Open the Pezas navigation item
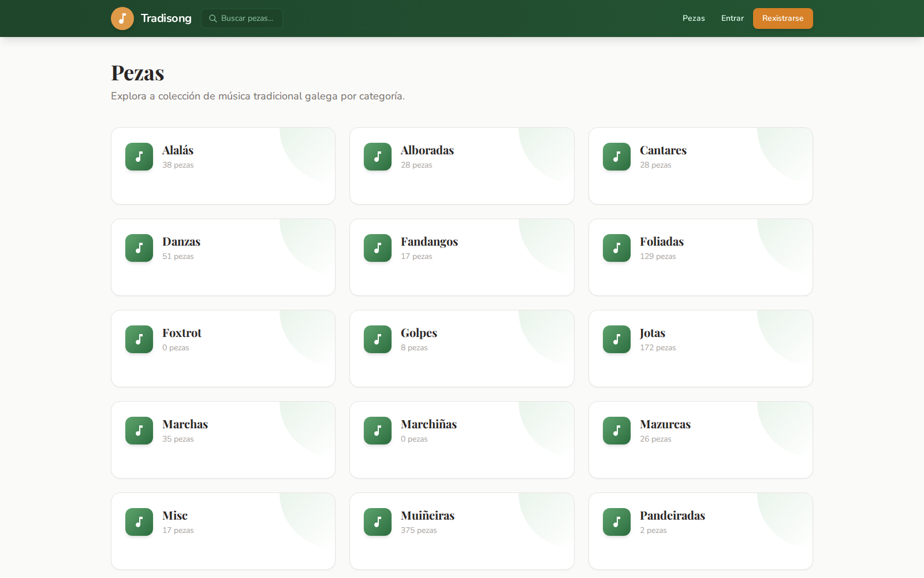 (693, 18)
